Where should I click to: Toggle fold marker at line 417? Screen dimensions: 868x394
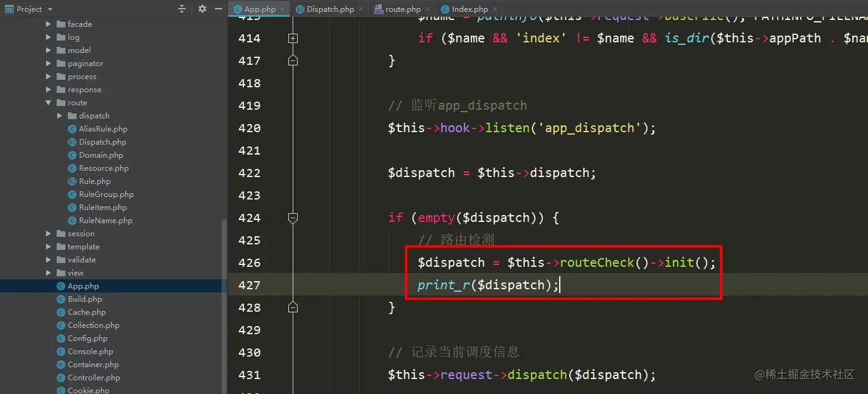pyautogui.click(x=293, y=60)
